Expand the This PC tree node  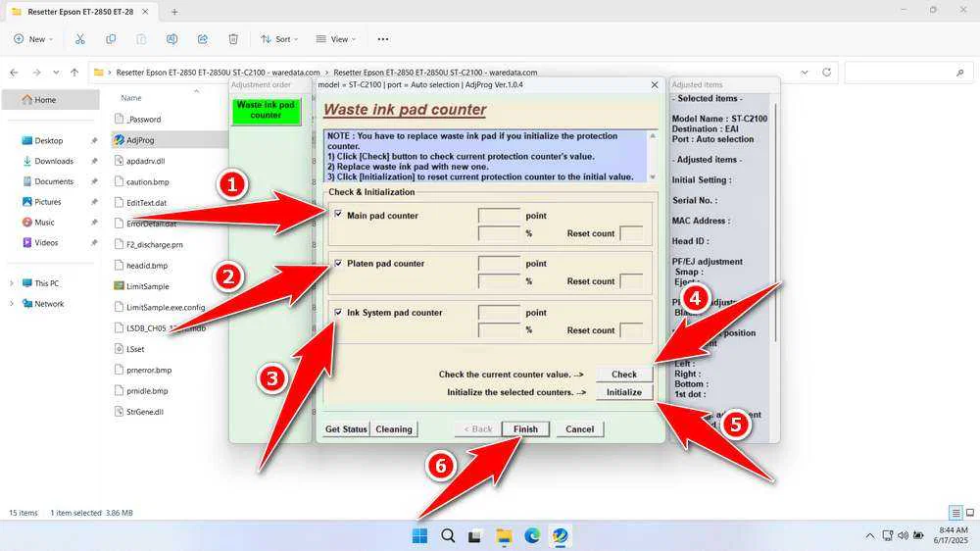click(12, 283)
